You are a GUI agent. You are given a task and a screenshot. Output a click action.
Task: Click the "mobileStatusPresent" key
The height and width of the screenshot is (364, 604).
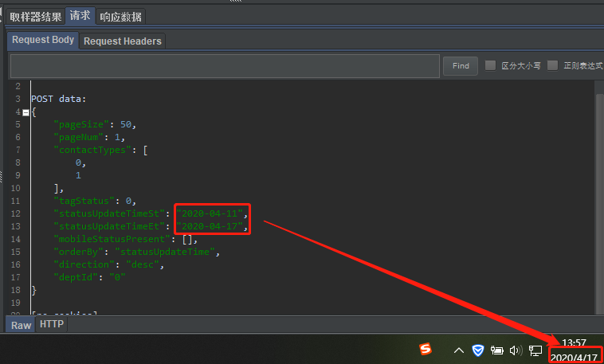coord(112,239)
